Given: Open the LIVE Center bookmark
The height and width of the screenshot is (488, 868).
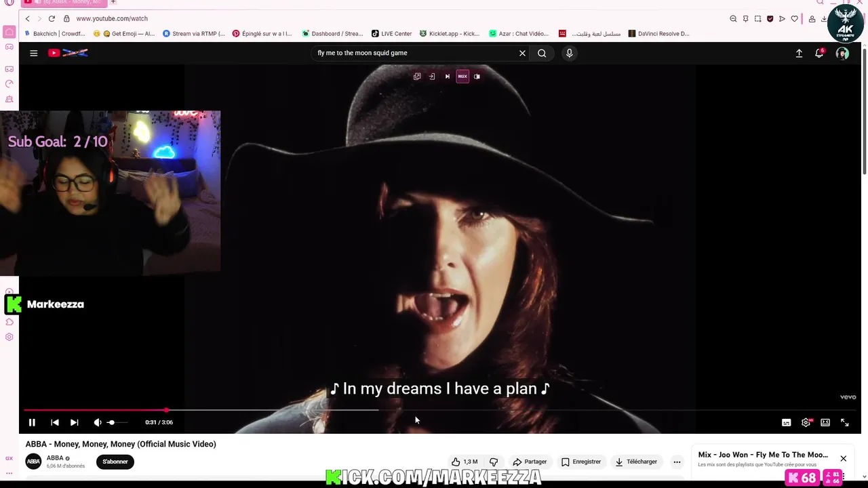Looking at the screenshot, I should [392, 33].
